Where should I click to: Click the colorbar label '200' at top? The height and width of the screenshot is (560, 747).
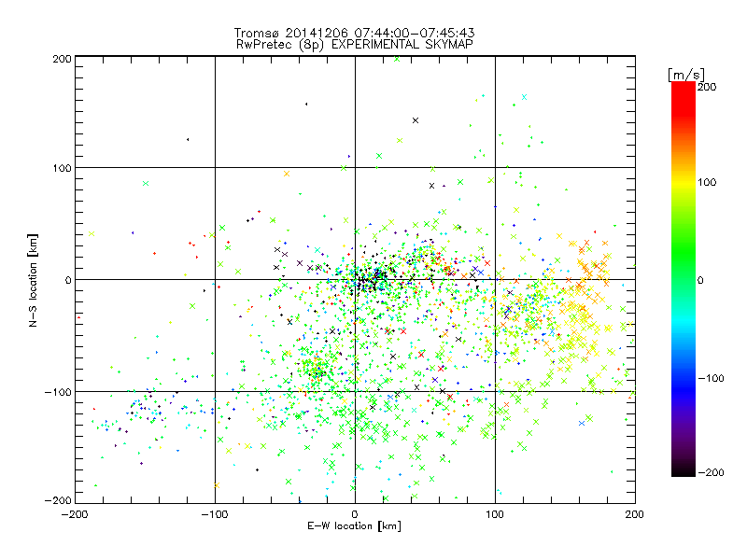(x=707, y=87)
